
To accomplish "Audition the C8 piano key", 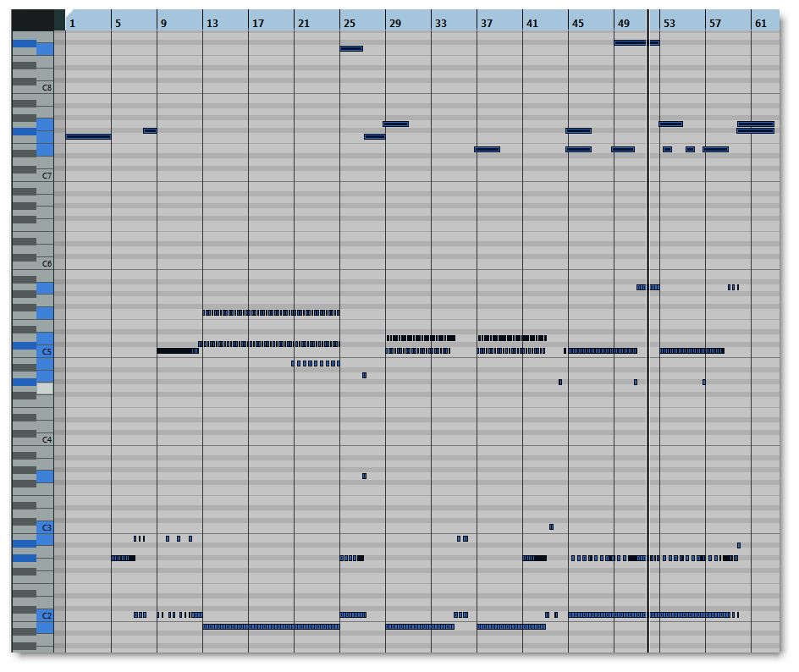I will tap(45, 88).
